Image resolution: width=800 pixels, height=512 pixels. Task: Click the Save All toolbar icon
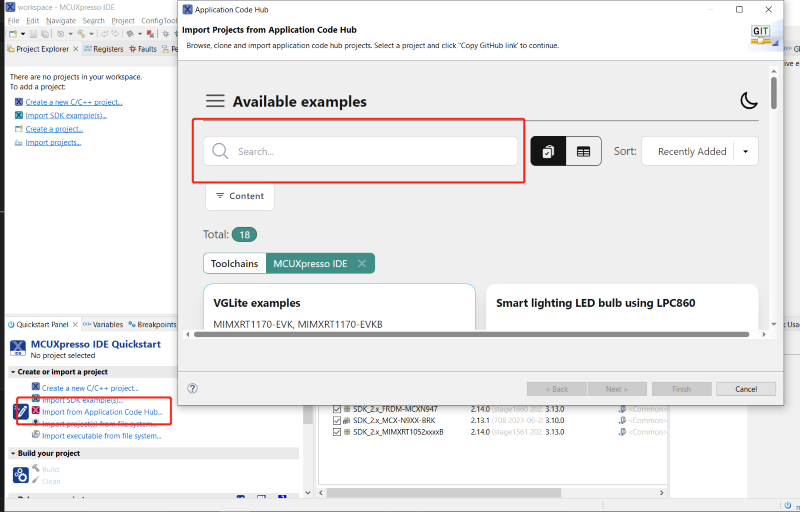pyautogui.click(x=45, y=34)
